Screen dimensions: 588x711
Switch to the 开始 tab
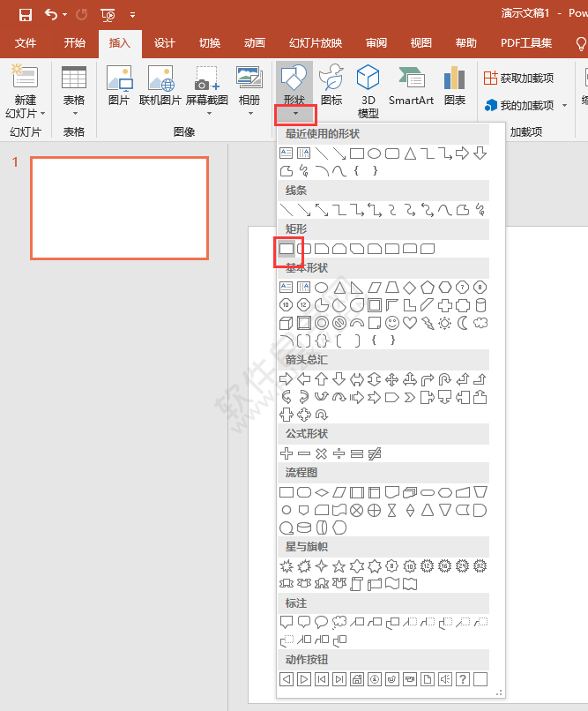pos(75,43)
